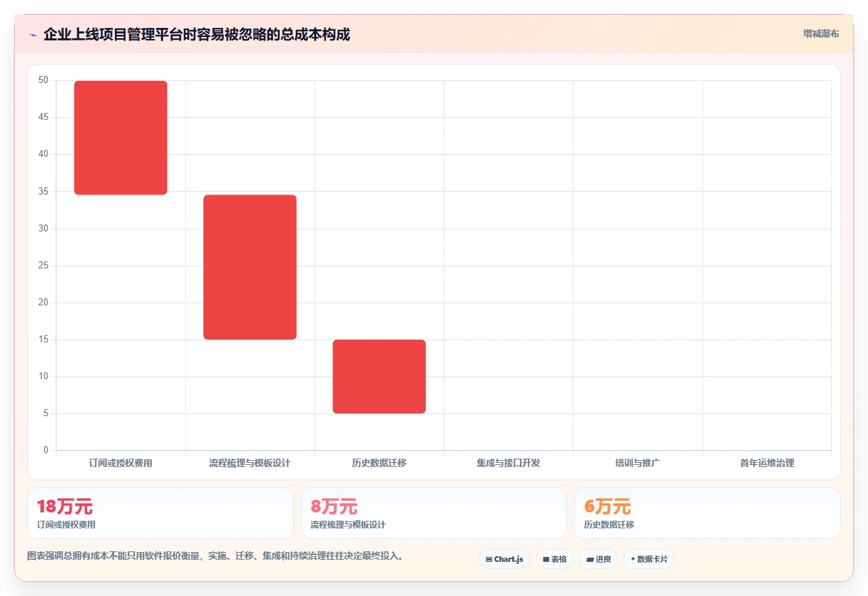Image resolution: width=868 pixels, height=596 pixels.
Task: Click the y-axis value 25
Action: coord(43,266)
